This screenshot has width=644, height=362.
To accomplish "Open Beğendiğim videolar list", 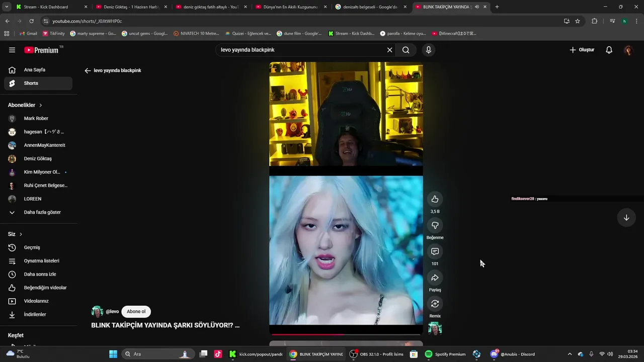I will click(x=38, y=288).
